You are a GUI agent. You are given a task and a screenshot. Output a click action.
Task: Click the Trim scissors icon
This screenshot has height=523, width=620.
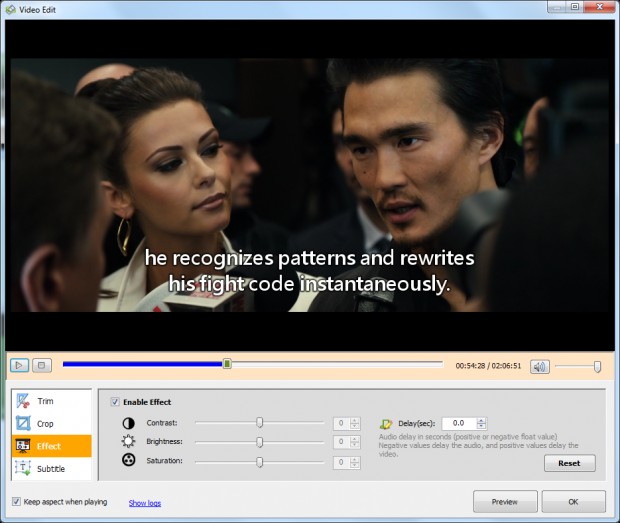click(23, 401)
